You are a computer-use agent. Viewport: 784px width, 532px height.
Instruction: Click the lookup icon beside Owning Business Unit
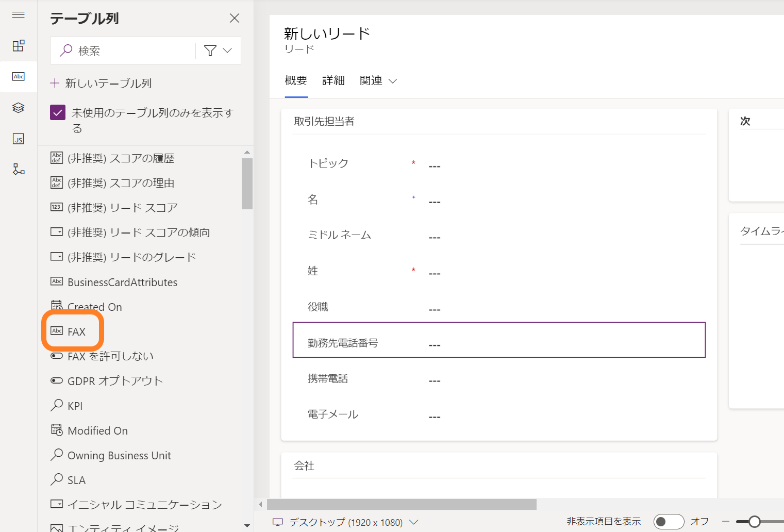[x=57, y=455]
